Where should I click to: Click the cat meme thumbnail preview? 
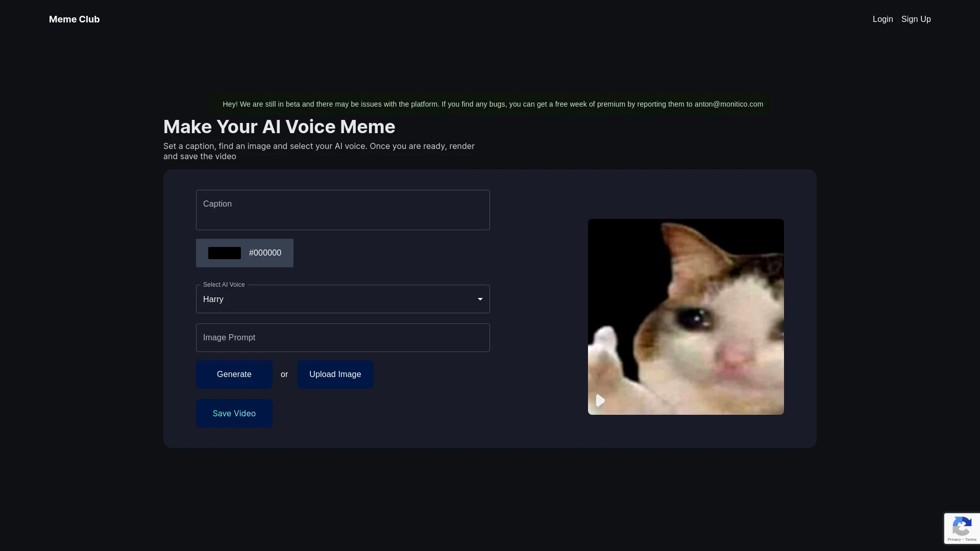pos(686,316)
